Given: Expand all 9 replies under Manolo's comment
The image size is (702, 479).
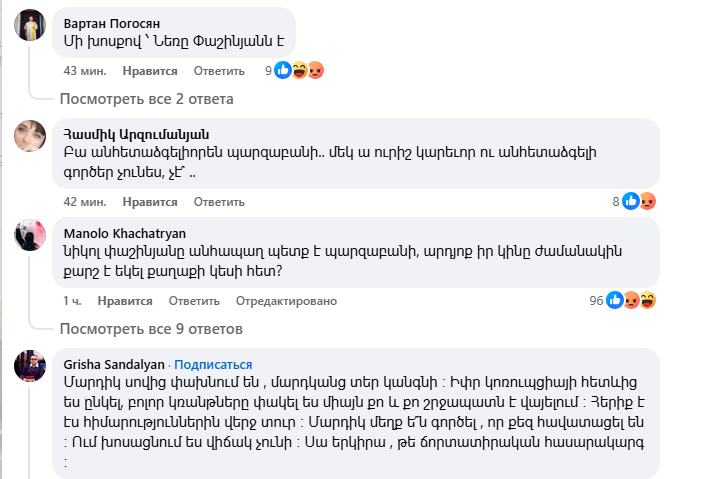Looking at the screenshot, I should pos(150,329).
